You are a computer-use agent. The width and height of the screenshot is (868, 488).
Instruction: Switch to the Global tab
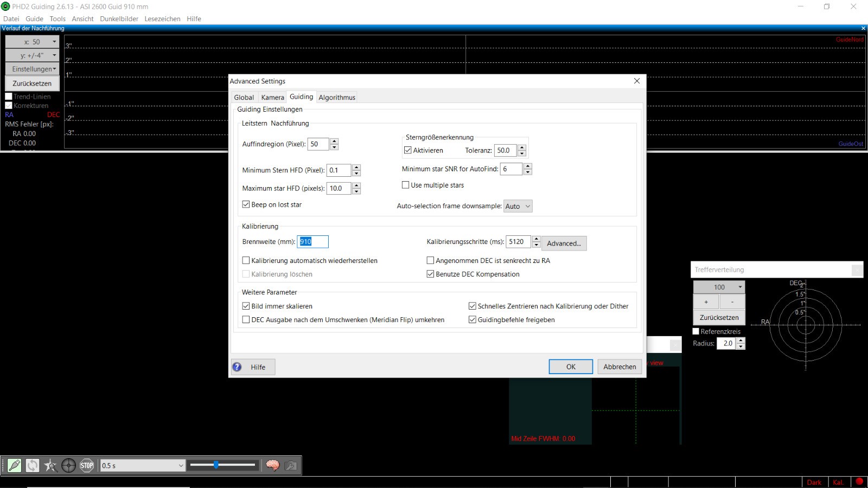[x=244, y=97]
